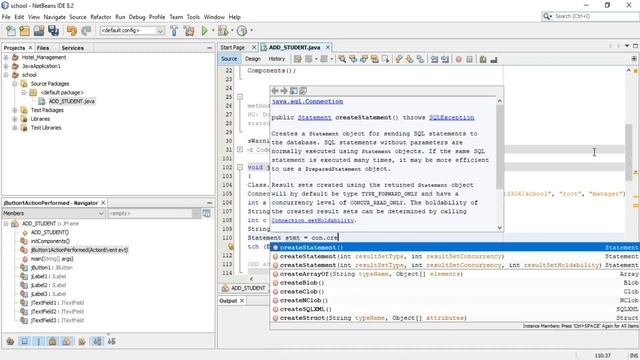Click the New File toolbar icon

tap(11, 31)
